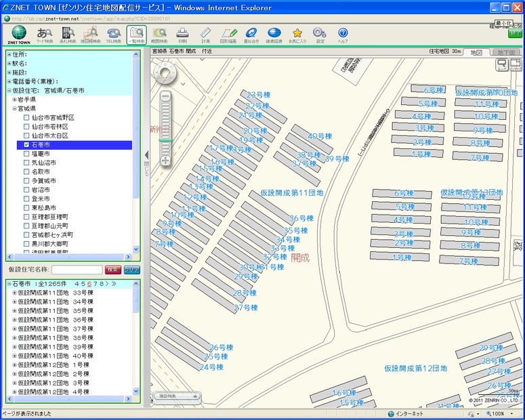
Task: Open the ヘルプ help icon
Action: 343,35
